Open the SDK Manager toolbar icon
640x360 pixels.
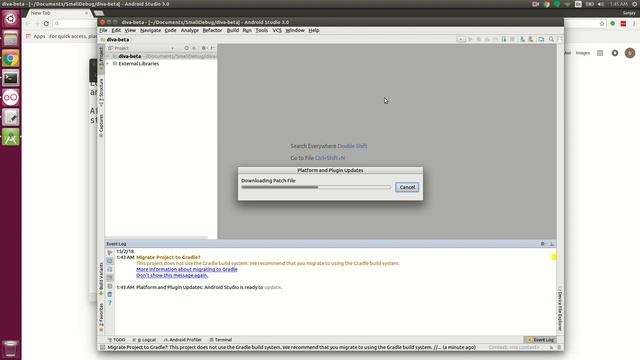point(531,39)
